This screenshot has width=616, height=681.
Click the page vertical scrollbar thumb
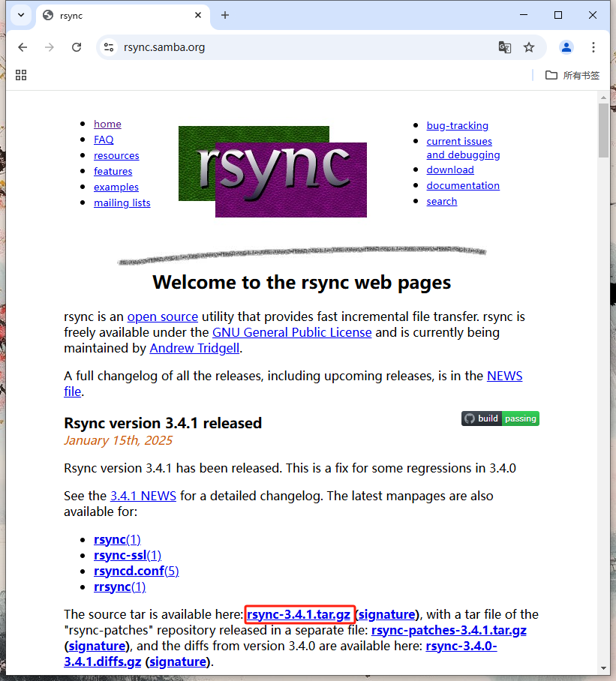[603, 130]
